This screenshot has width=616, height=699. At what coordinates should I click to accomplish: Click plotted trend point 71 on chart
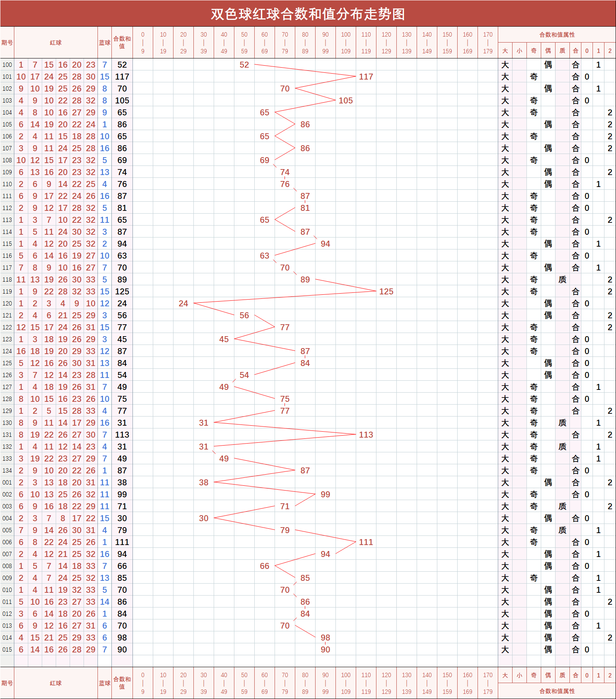[x=285, y=506]
